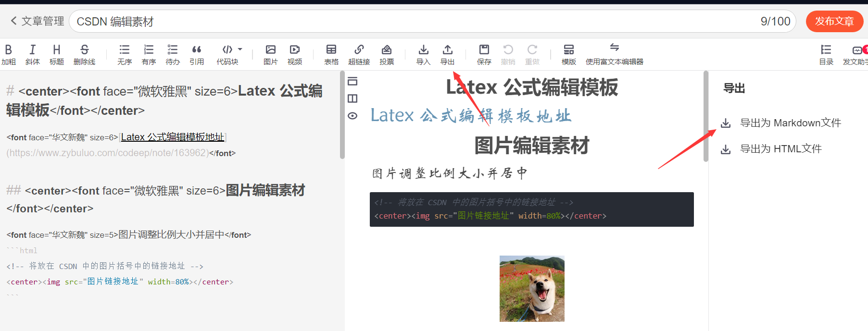The width and height of the screenshot is (868, 331).
Task: Switch to rich text editor (使用富文本编辑器)
Action: point(615,54)
